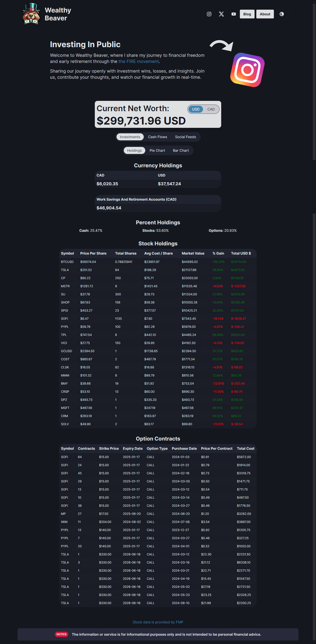Image resolution: width=316 pixels, height=644 pixels.
Task: Click the 2023-12-27 purchase date
Action: pos(180,530)
